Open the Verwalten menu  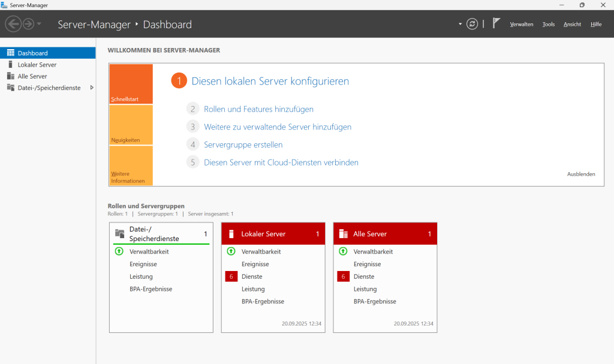click(x=521, y=24)
